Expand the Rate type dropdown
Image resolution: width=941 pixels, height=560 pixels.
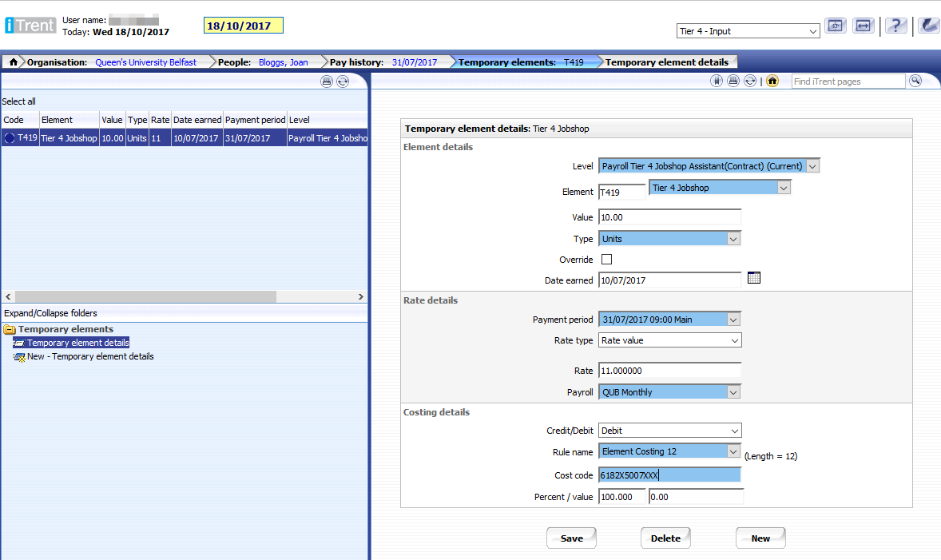click(x=670, y=340)
